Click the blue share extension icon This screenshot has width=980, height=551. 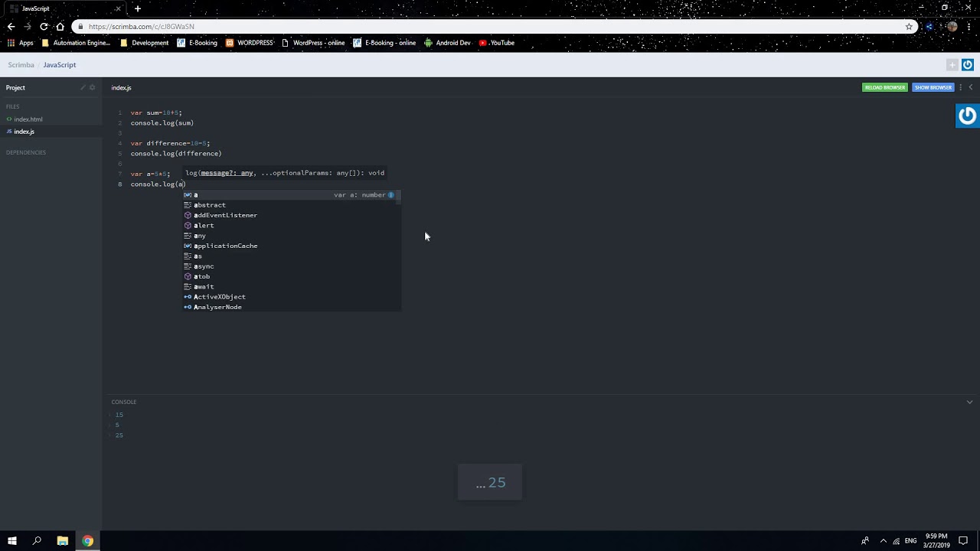[929, 26]
